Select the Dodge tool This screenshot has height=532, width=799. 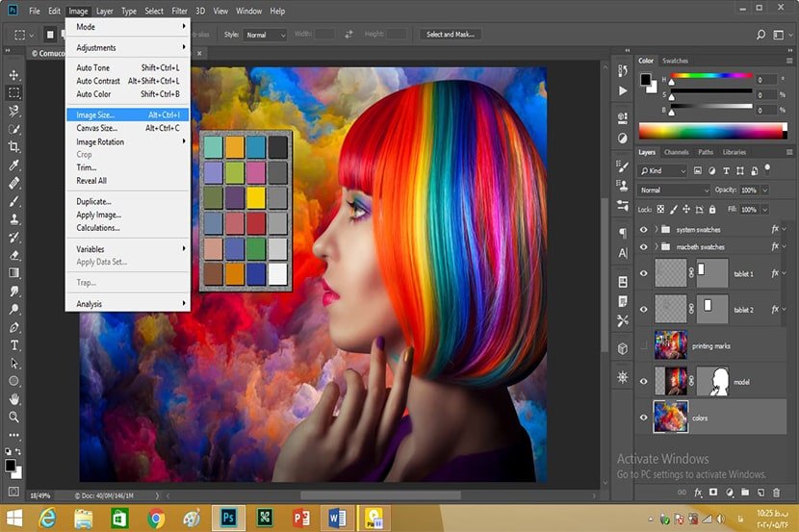pyautogui.click(x=13, y=309)
